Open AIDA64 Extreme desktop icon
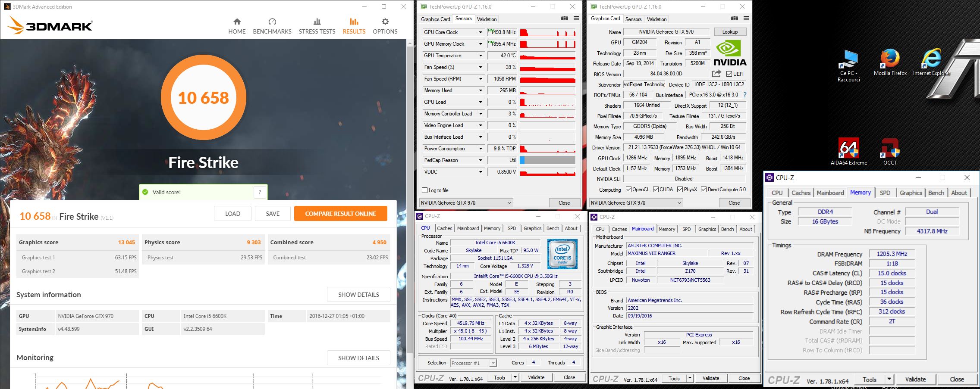 coord(848,152)
